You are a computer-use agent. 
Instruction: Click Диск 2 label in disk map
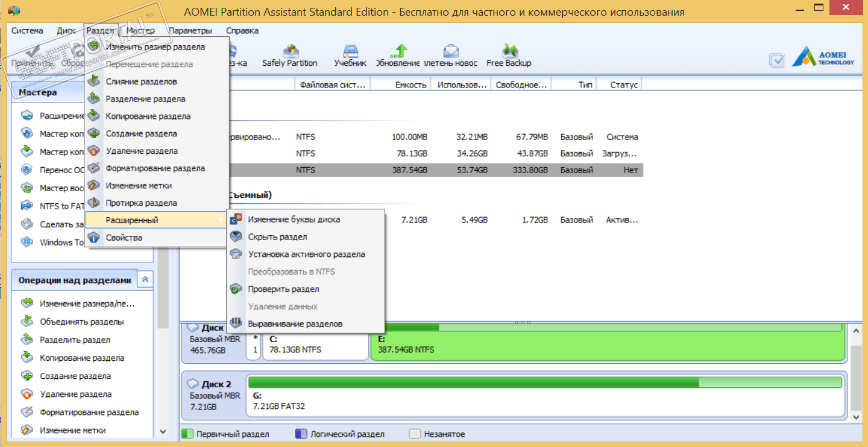[x=216, y=384]
